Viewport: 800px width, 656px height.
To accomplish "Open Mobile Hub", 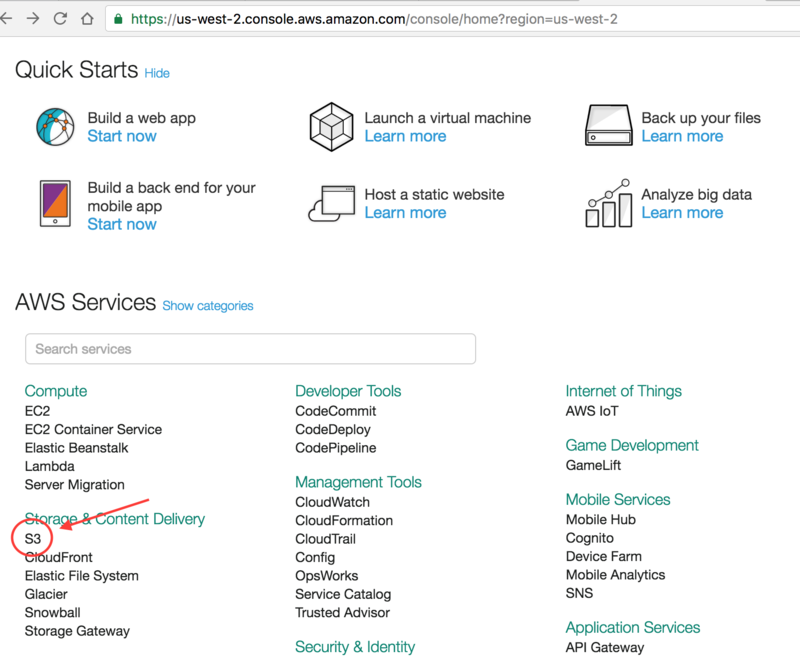I will point(601,520).
